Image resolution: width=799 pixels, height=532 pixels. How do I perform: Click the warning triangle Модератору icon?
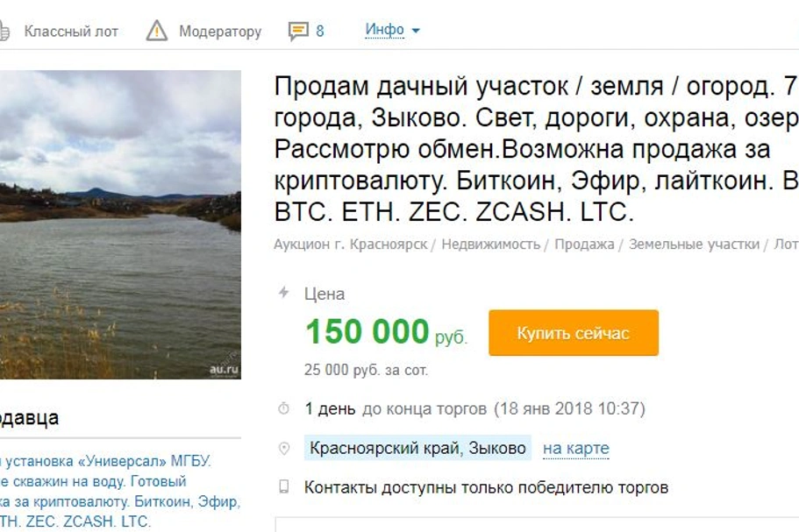pos(157,31)
